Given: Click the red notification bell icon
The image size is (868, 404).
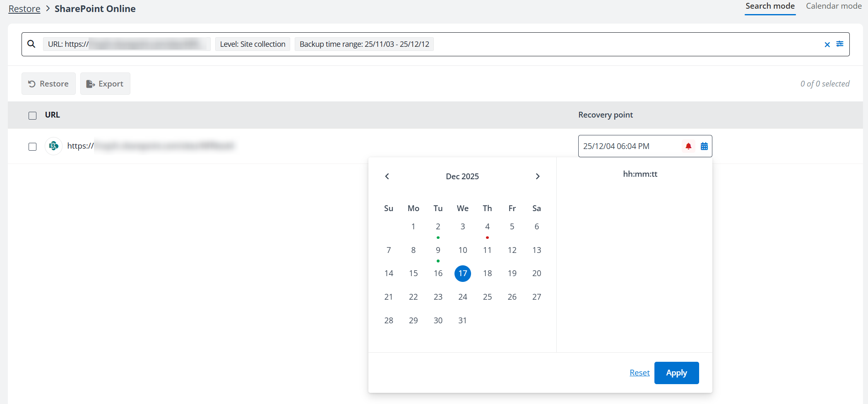Looking at the screenshot, I should (x=688, y=146).
